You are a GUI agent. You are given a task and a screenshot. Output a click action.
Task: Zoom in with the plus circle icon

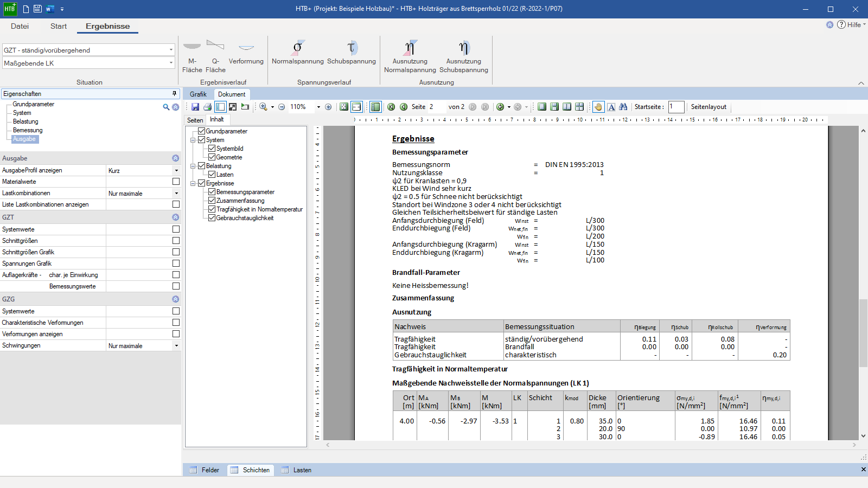pyautogui.click(x=328, y=107)
